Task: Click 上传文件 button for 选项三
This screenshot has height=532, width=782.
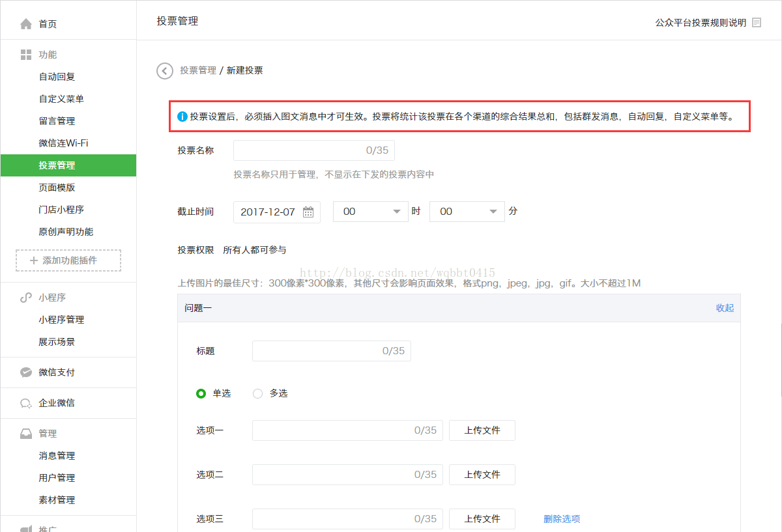Action: pyautogui.click(x=482, y=519)
